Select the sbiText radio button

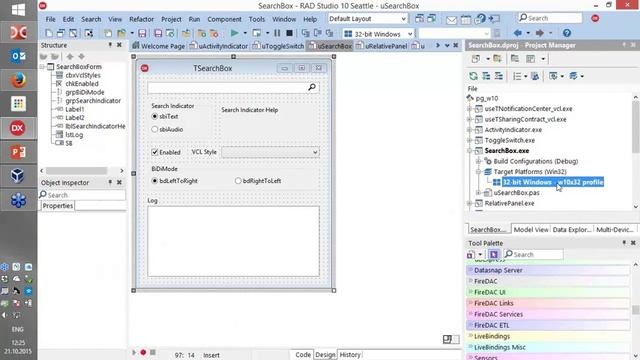(155, 116)
